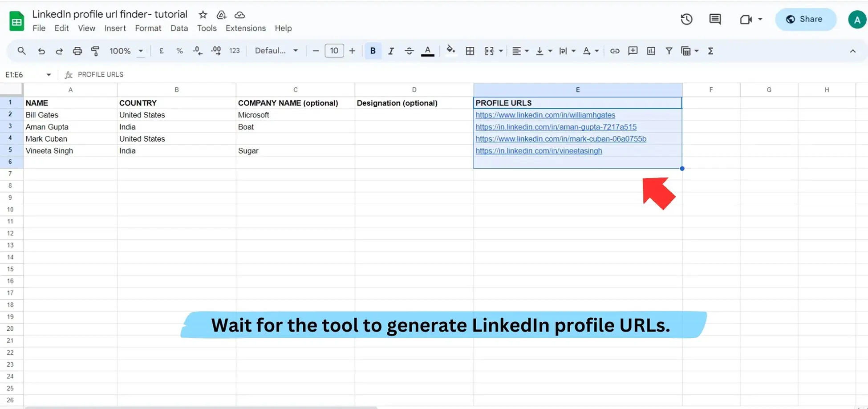Viewport: 868px width, 409px height.
Task: Open the comments history icon
Action: (715, 19)
